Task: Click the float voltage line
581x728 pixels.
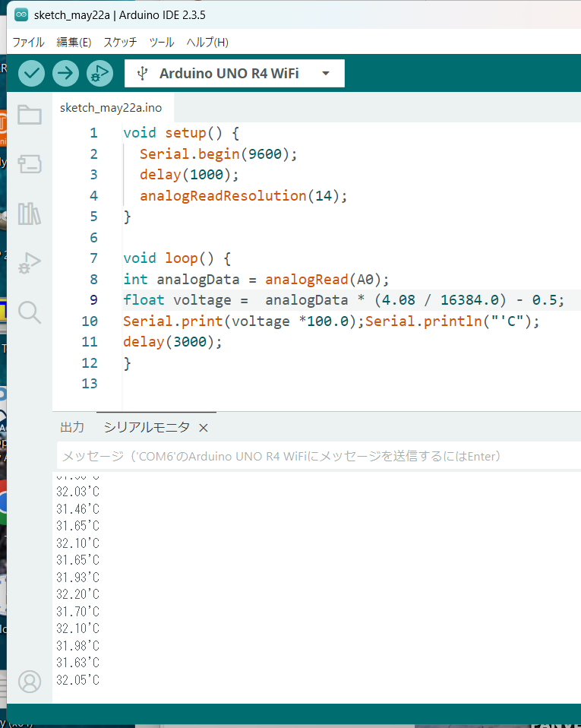Action: (344, 300)
